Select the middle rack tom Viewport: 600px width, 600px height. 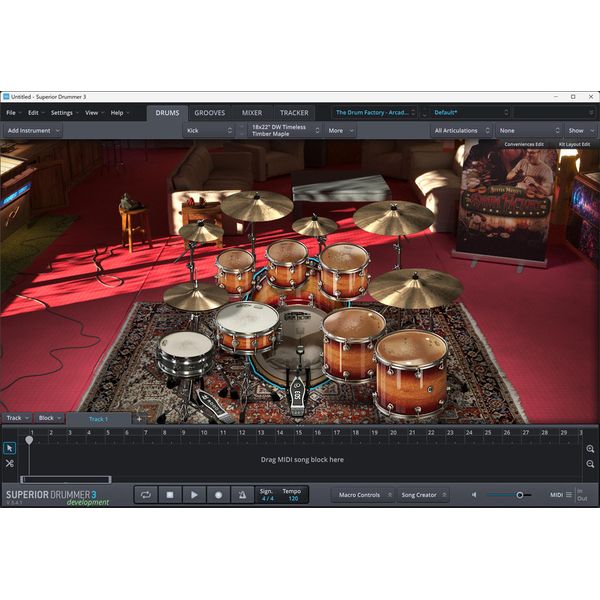287,262
